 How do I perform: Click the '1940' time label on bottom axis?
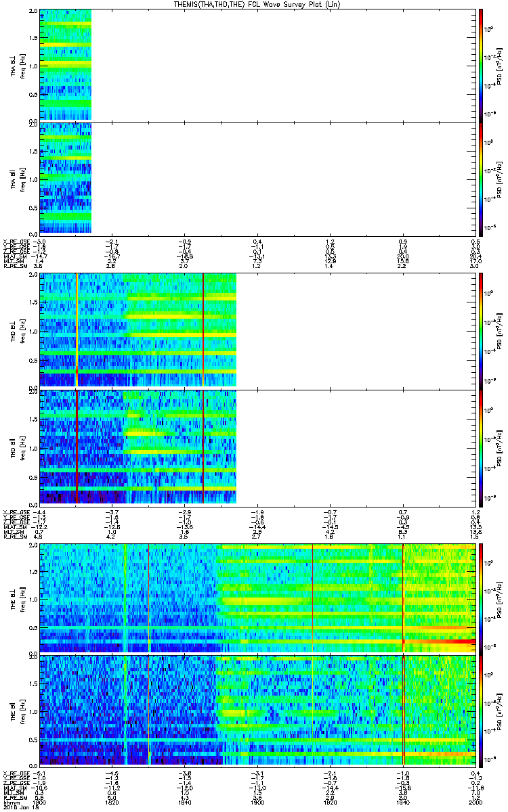(x=403, y=802)
